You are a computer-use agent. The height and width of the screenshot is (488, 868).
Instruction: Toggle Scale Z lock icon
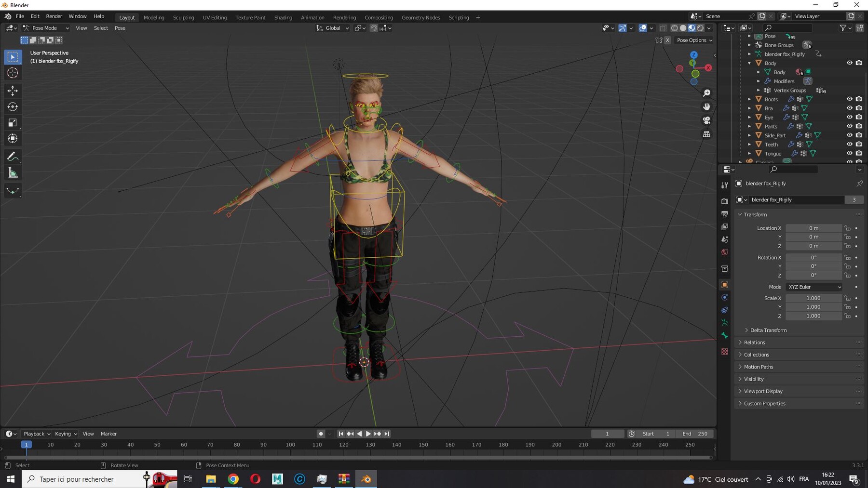(847, 316)
